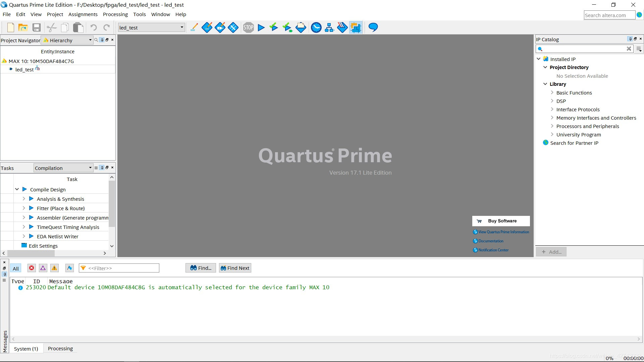
Task: Toggle warning messages filter button
Action: click(x=54, y=268)
